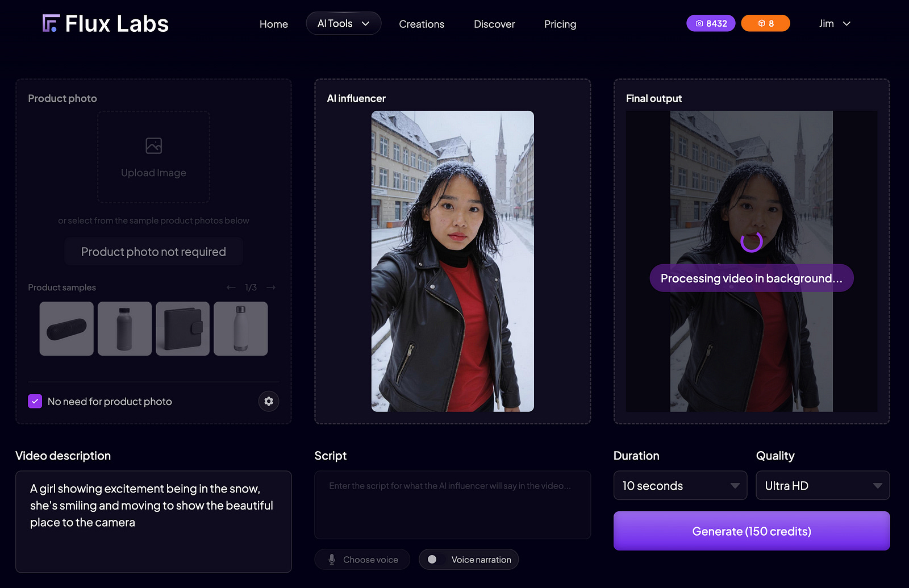Click into the Video description text box

pos(153,522)
